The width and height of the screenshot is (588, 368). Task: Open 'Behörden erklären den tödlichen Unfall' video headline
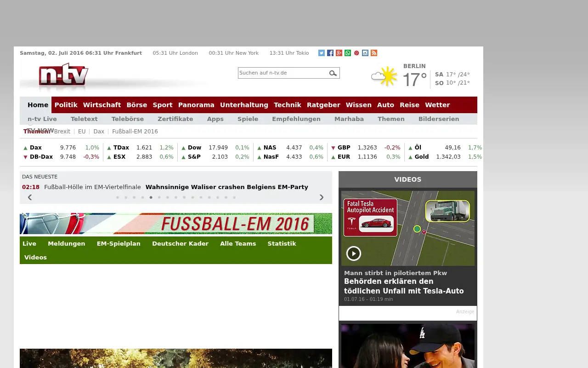click(404, 286)
